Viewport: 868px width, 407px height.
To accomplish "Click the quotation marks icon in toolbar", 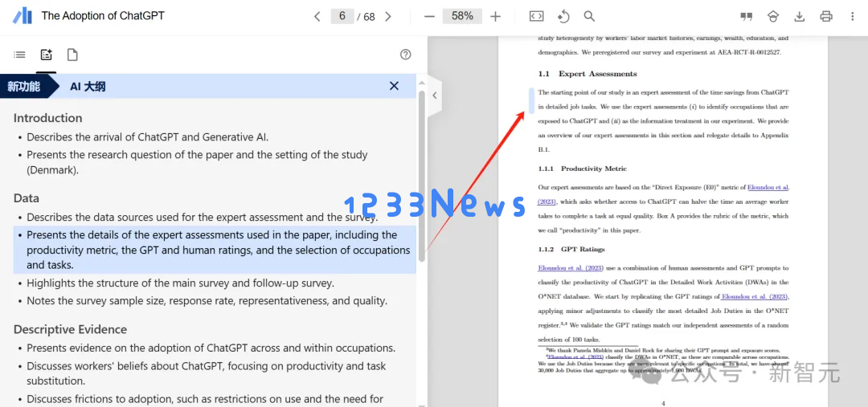I will click(x=747, y=17).
